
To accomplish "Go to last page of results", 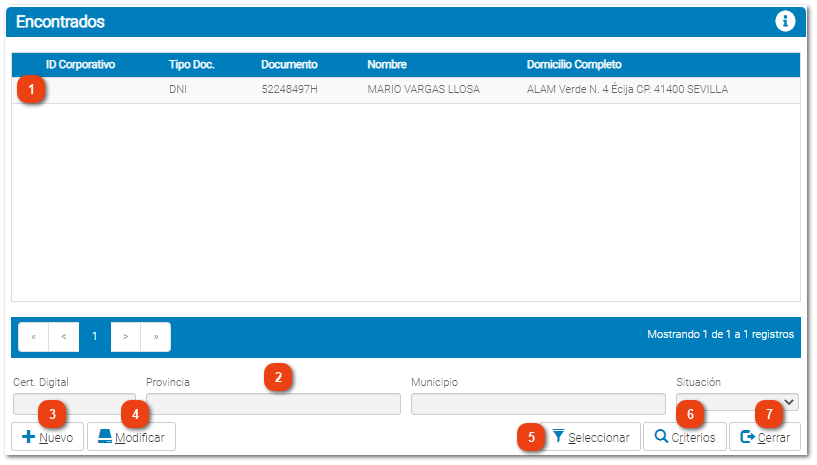I will pyautogui.click(x=156, y=337).
